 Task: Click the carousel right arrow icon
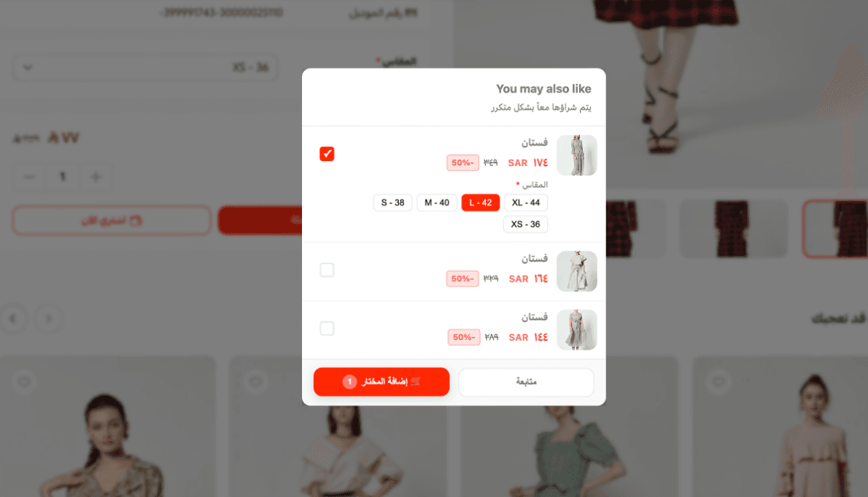[48, 318]
